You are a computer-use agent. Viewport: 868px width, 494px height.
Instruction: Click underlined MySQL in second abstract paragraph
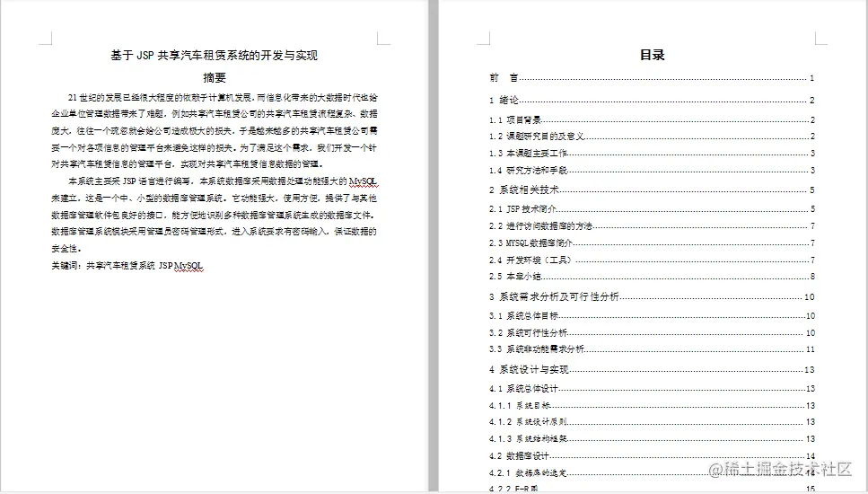364,181
